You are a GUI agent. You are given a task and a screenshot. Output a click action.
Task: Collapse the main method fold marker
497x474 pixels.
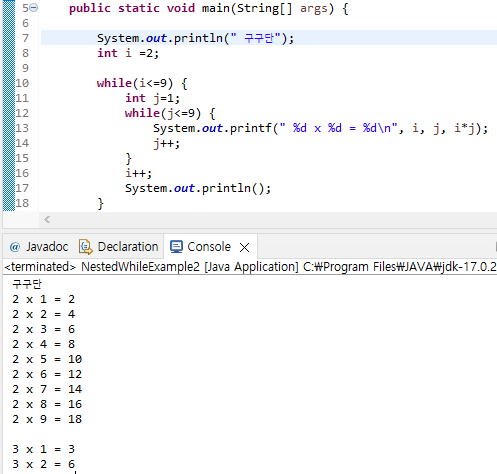[34, 8]
